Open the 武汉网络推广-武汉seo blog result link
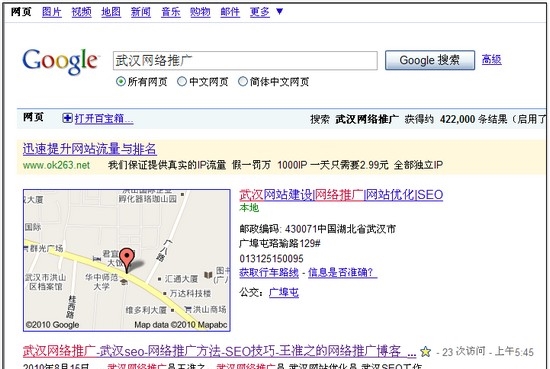The width and height of the screenshot is (550, 369). pyautogui.click(x=219, y=351)
